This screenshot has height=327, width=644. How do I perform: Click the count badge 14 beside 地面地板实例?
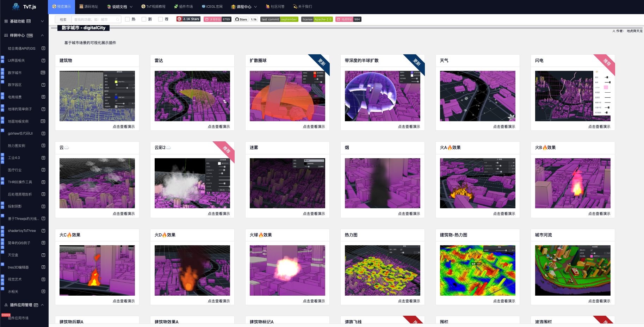coord(43,121)
